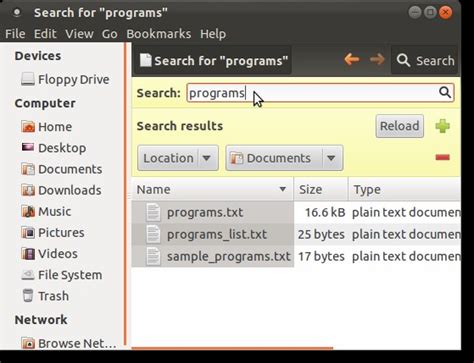Select the file name programs.txt
The image size is (474, 363).
[205, 212]
